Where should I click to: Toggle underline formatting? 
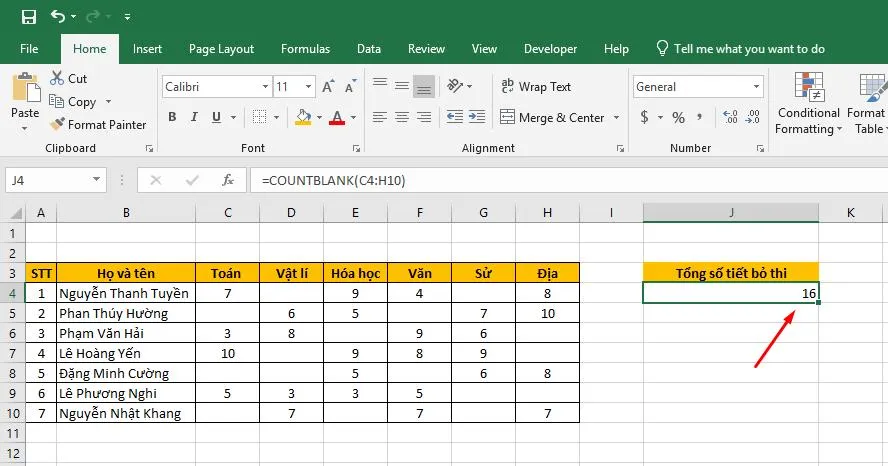216,117
